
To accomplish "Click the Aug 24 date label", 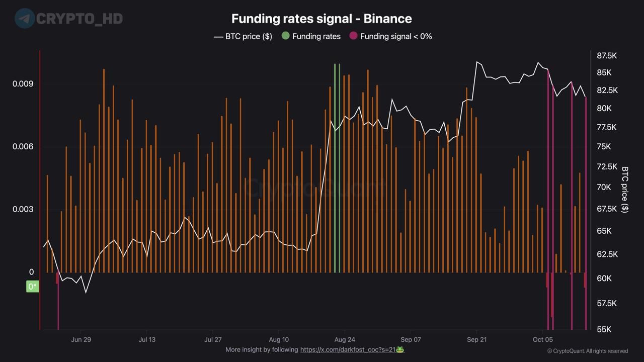I will pos(345,339).
